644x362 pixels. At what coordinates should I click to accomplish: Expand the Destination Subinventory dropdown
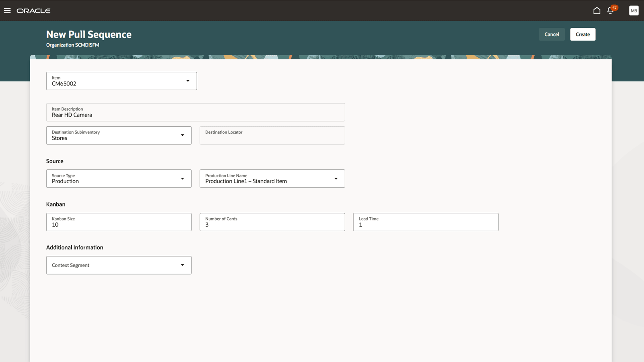tap(182, 135)
